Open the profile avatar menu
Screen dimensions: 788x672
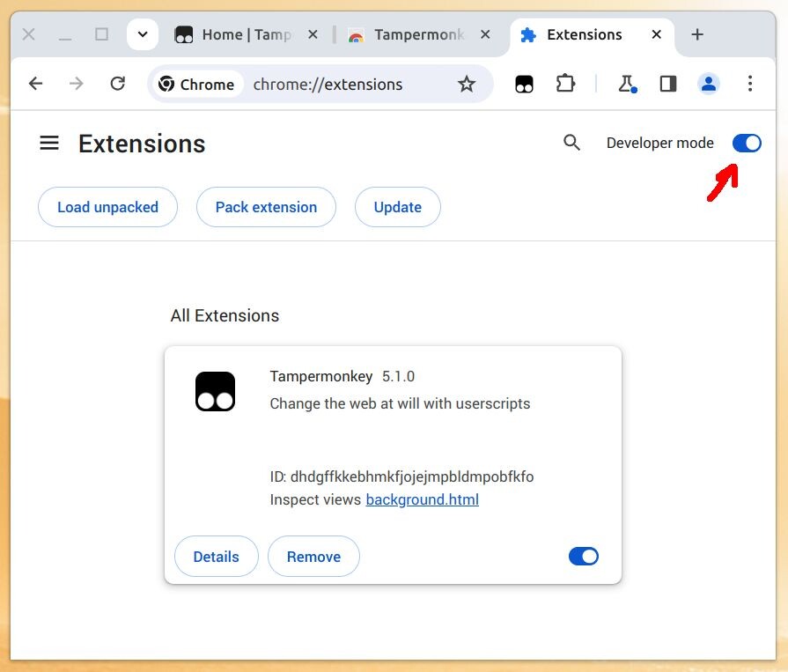pos(709,84)
